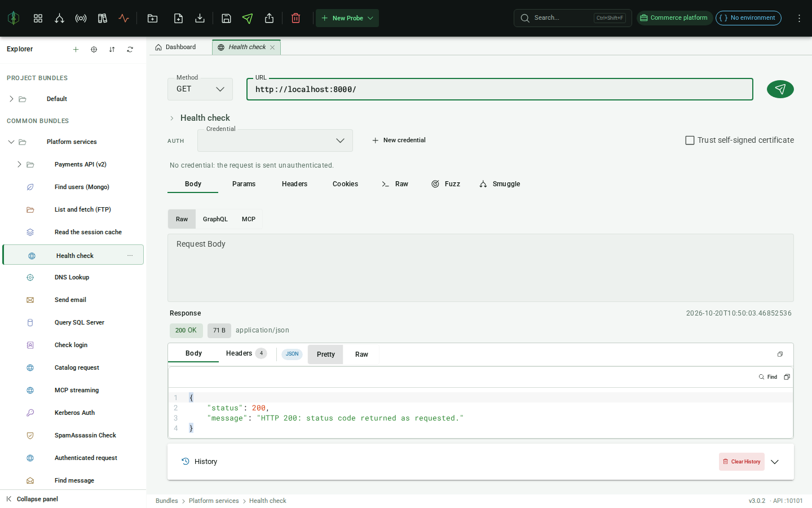The height and width of the screenshot is (508, 812).
Task: Open the Method GET dropdown
Action: point(200,89)
